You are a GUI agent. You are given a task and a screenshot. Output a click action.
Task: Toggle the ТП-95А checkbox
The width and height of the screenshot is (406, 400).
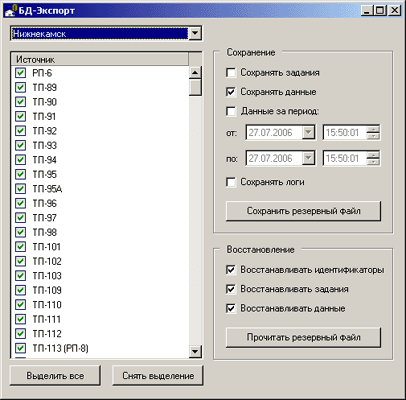coord(20,189)
